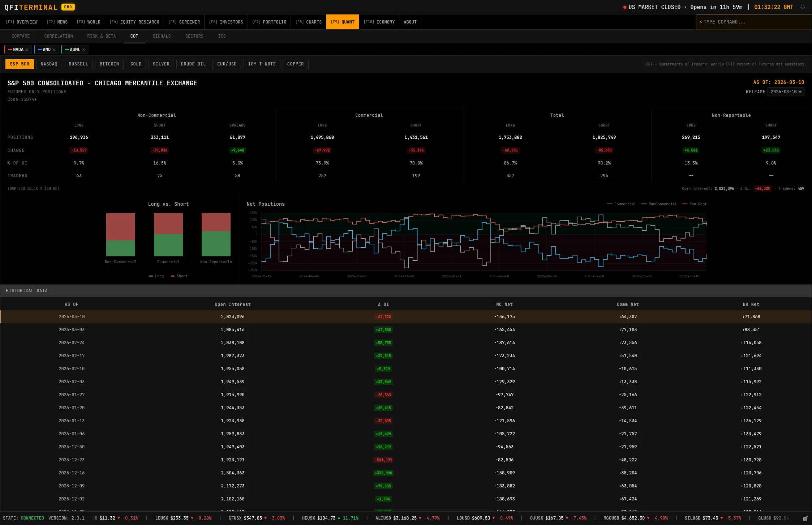812x525 pixels.
Task: Select the Crude Oil COT button
Action: pos(193,64)
